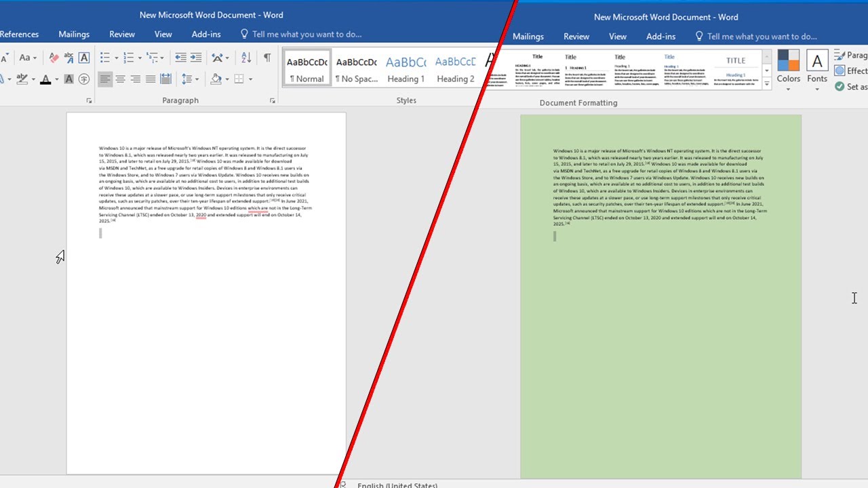
Task: Open the Review tab in right window
Action: tap(576, 37)
